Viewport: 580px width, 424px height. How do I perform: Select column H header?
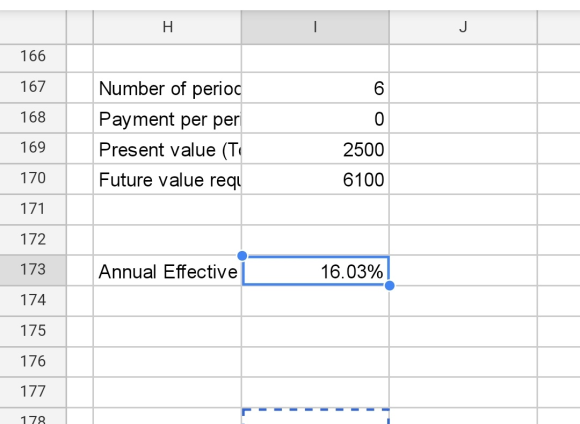pyautogui.click(x=167, y=27)
